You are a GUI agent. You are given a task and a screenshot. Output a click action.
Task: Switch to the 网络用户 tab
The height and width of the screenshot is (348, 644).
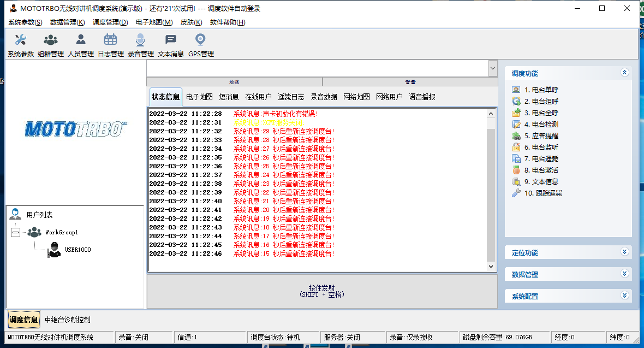click(389, 97)
